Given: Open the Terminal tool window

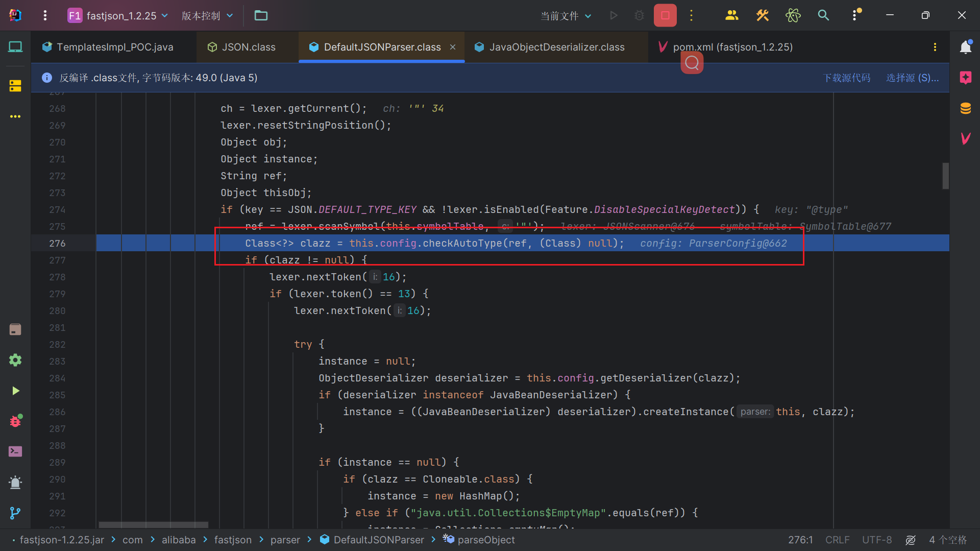Looking at the screenshot, I should (x=15, y=451).
